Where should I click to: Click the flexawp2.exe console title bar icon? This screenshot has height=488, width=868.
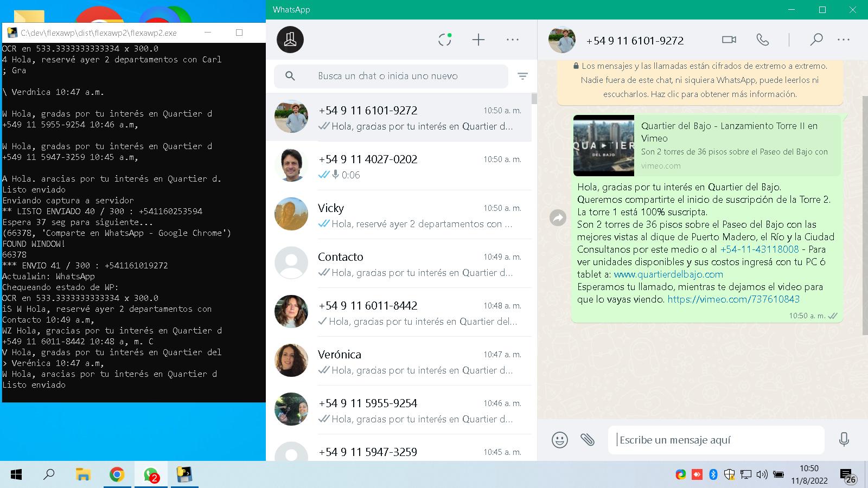(x=12, y=33)
